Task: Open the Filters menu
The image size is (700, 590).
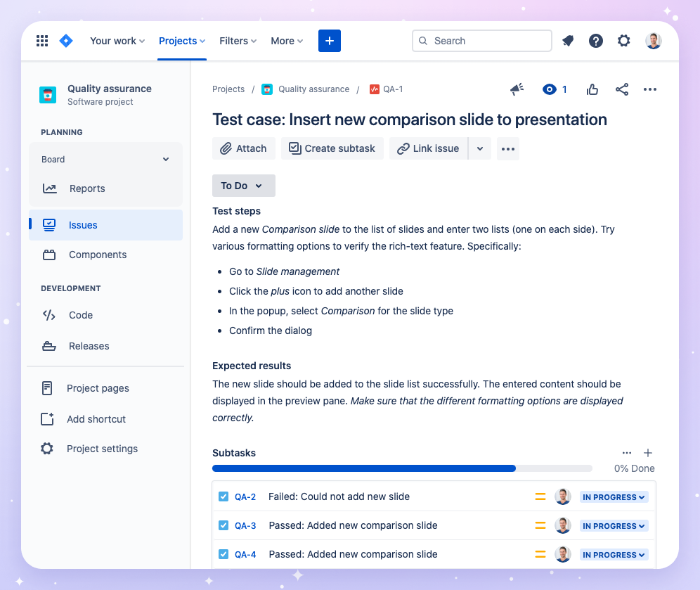Action: point(238,41)
